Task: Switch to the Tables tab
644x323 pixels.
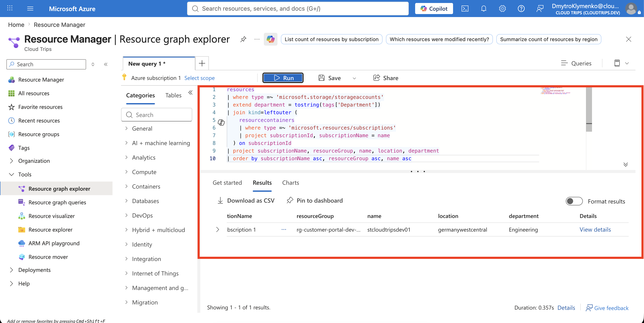Action: [173, 95]
